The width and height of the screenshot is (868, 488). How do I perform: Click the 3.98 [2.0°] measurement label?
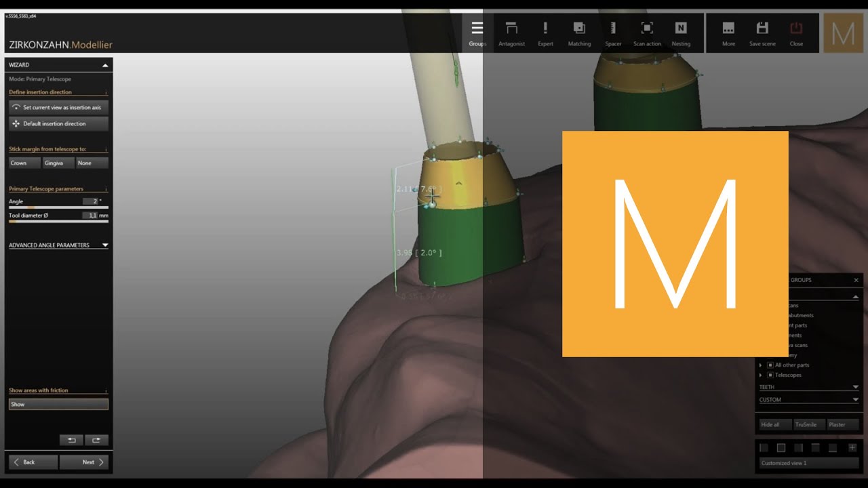point(419,253)
